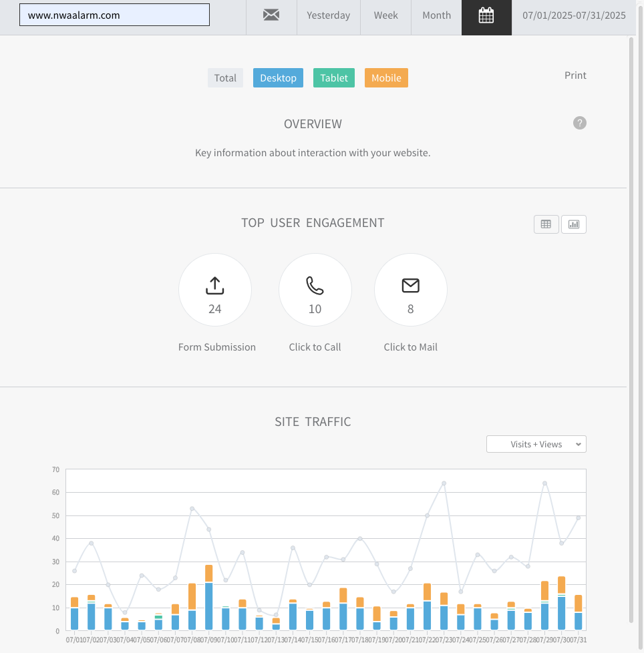
Task: Select the Month time range
Action: 436,15
